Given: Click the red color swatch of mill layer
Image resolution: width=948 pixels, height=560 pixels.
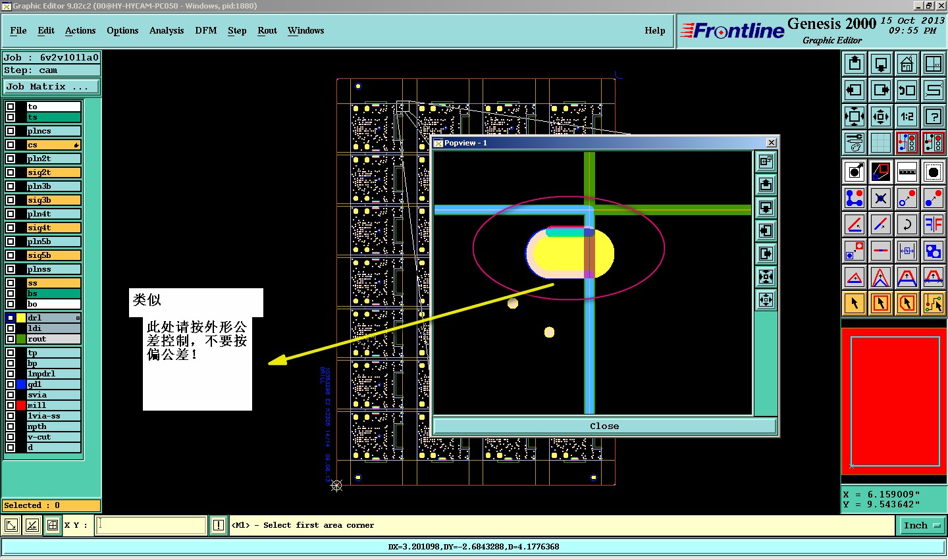Looking at the screenshot, I should [x=21, y=405].
